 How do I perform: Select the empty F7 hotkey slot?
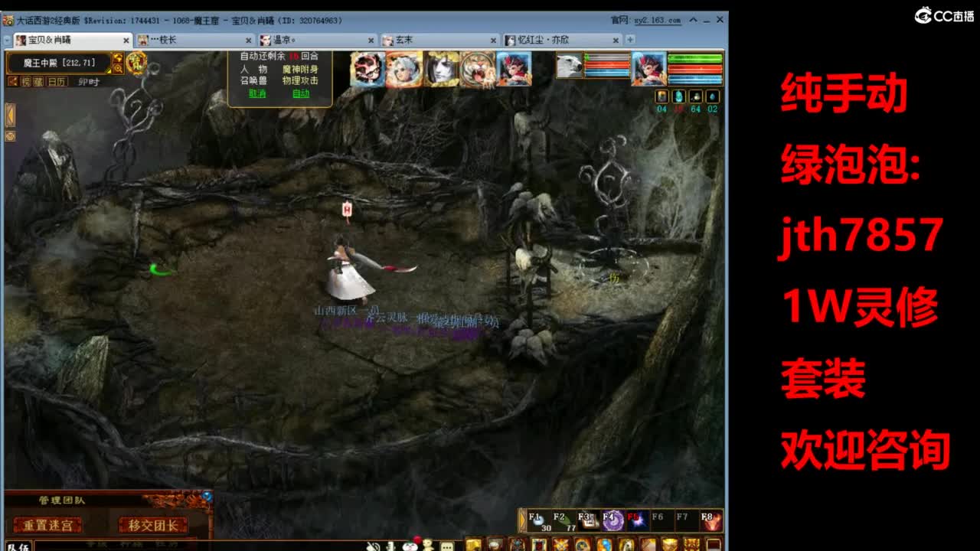tap(686, 521)
